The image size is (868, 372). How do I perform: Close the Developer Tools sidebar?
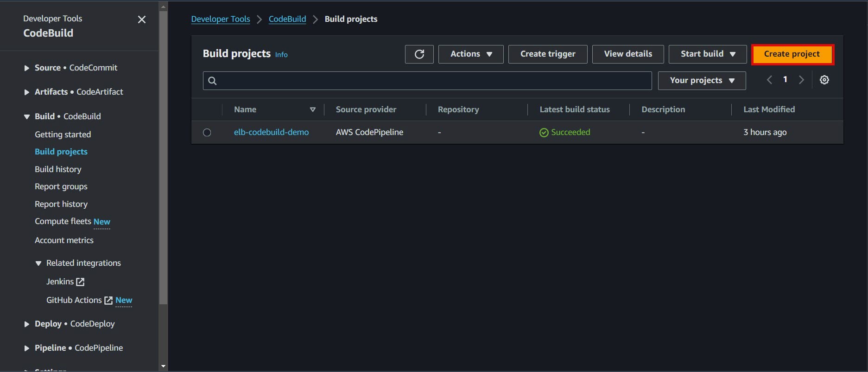coord(142,19)
